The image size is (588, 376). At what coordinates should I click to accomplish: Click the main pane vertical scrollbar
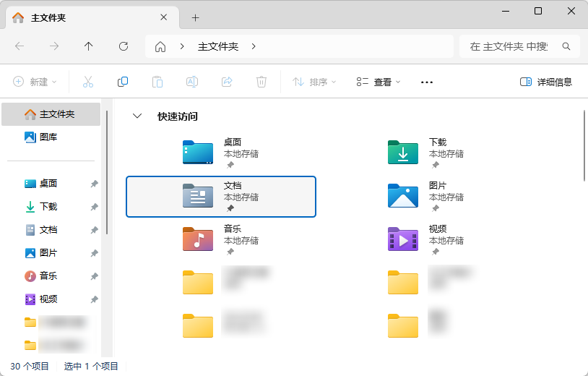tap(584, 145)
